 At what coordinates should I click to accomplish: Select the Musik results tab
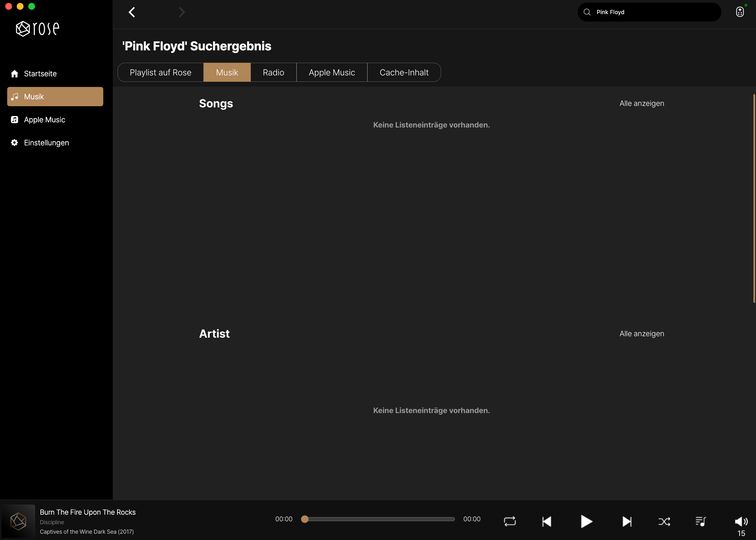coord(227,72)
